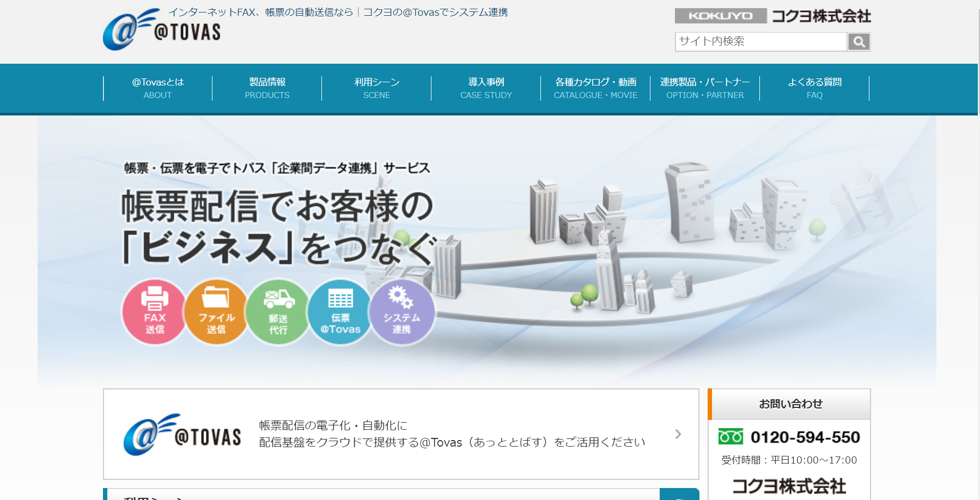Open the 導入事例 CASE STUDY menu

pyautogui.click(x=486, y=88)
